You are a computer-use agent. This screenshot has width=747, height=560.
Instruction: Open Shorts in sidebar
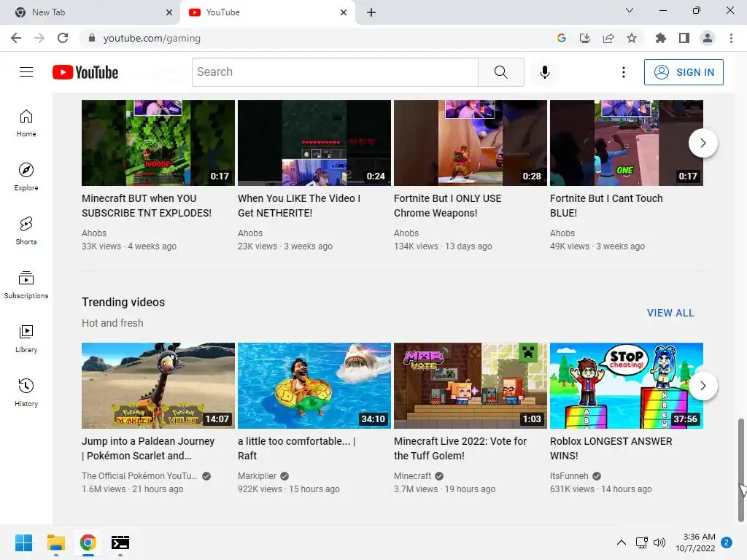tap(26, 231)
